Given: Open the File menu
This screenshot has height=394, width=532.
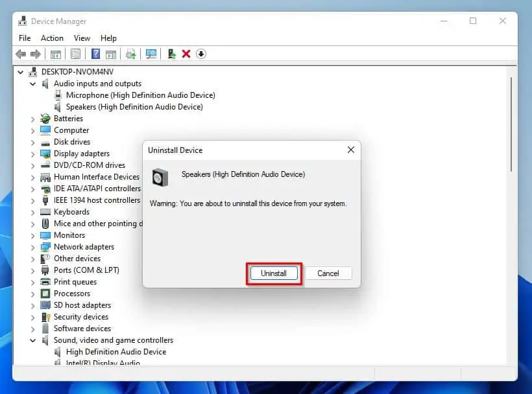Looking at the screenshot, I should pyautogui.click(x=25, y=38).
